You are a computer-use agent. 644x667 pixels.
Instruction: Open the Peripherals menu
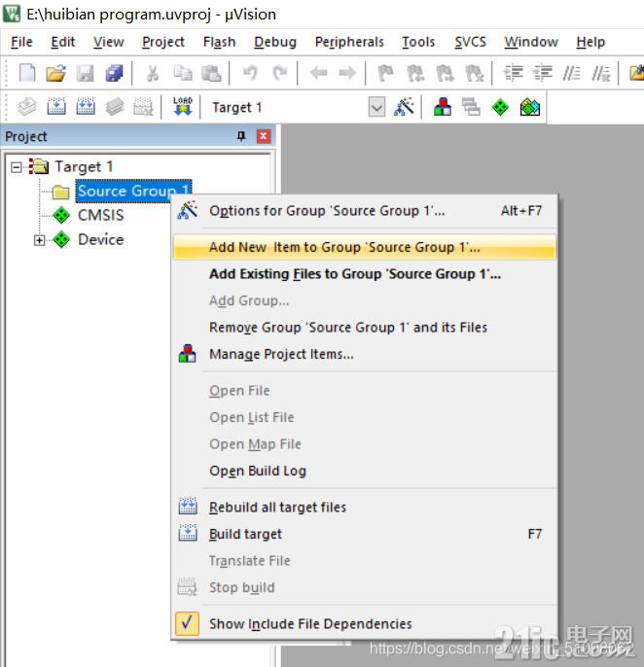pyautogui.click(x=349, y=42)
